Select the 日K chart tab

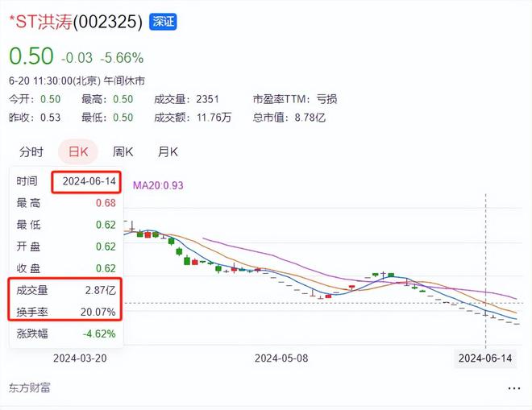[78, 151]
